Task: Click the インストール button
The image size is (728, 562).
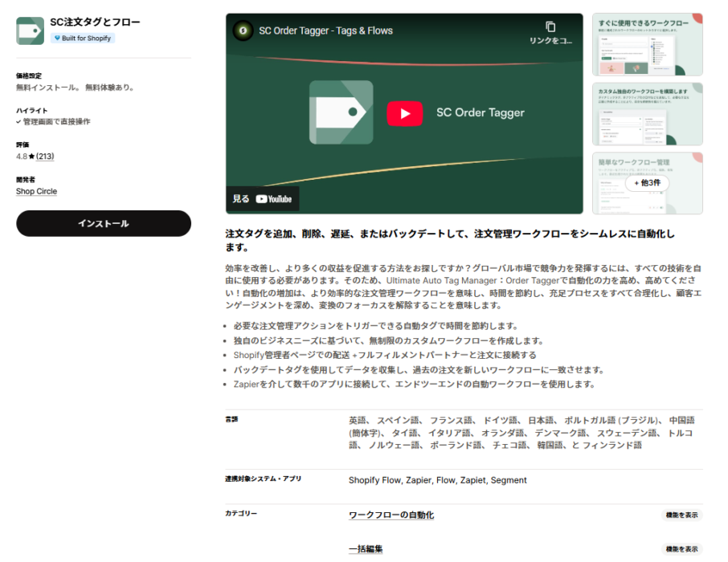Action: click(x=104, y=223)
